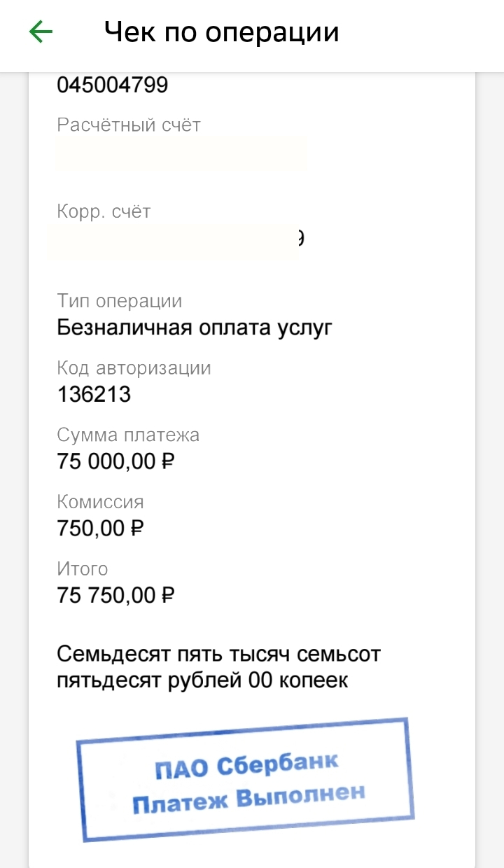Select the total 75 750,00 ₽

pyautogui.click(x=115, y=596)
